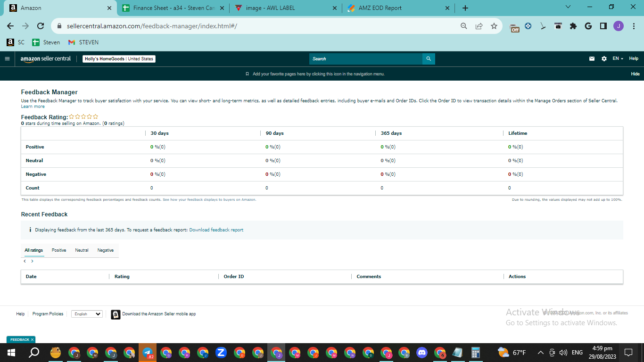Click the Seller Central search field

[x=366, y=59]
